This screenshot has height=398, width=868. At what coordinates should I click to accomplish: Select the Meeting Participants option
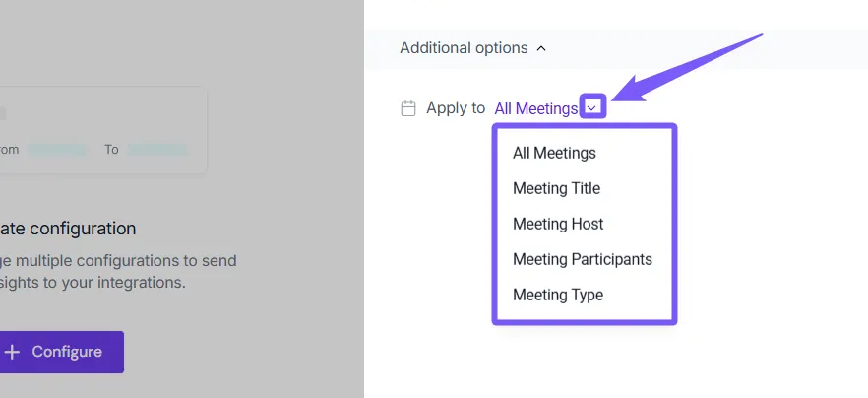[582, 259]
